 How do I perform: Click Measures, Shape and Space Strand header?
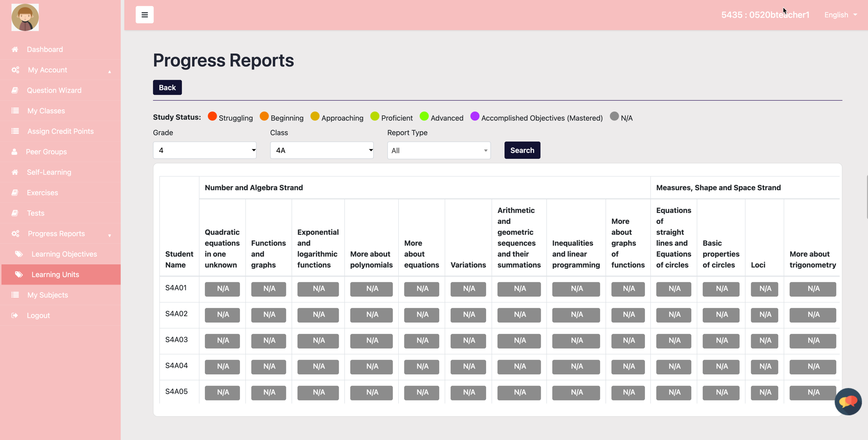click(x=718, y=187)
